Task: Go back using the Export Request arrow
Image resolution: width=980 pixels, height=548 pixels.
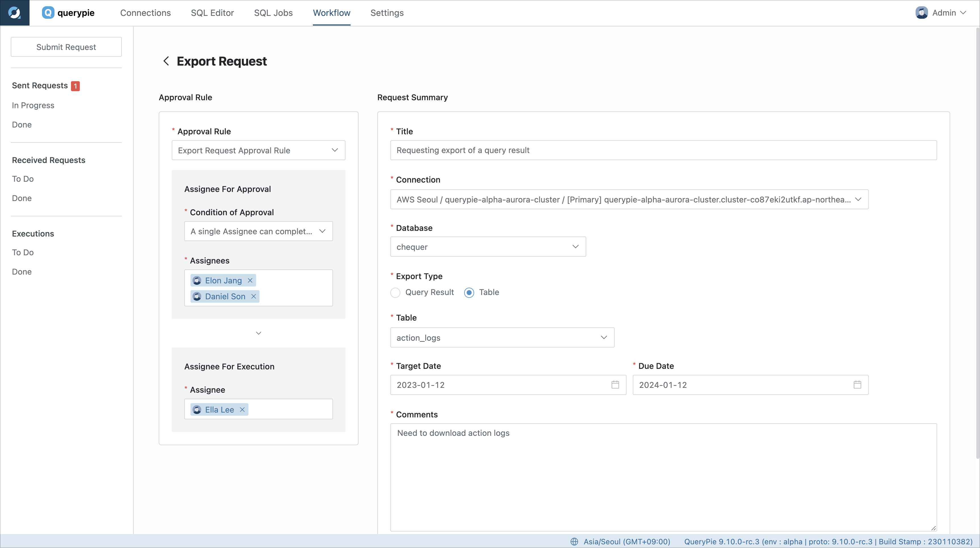Action: 166,61
